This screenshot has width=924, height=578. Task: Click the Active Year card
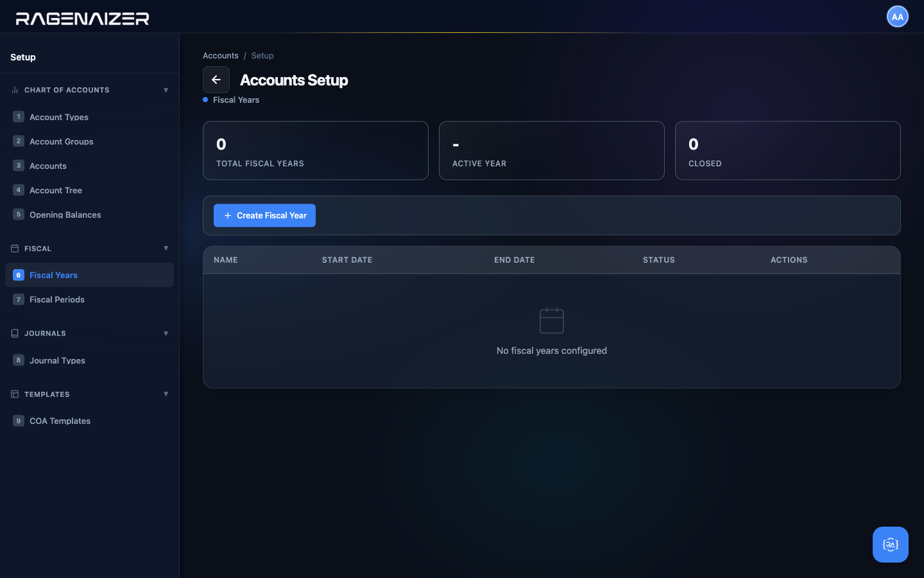(552, 151)
